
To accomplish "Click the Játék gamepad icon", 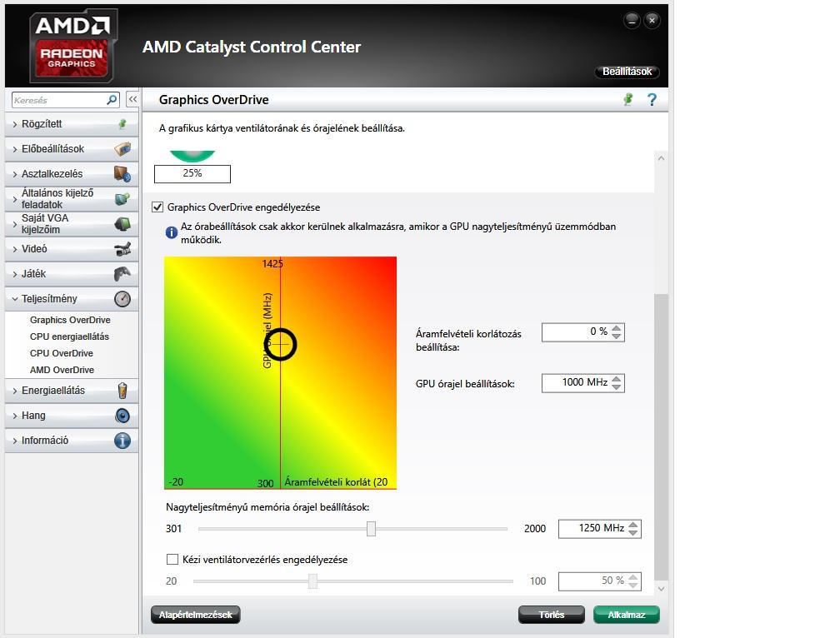I will pyautogui.click(x=122, y=273).
